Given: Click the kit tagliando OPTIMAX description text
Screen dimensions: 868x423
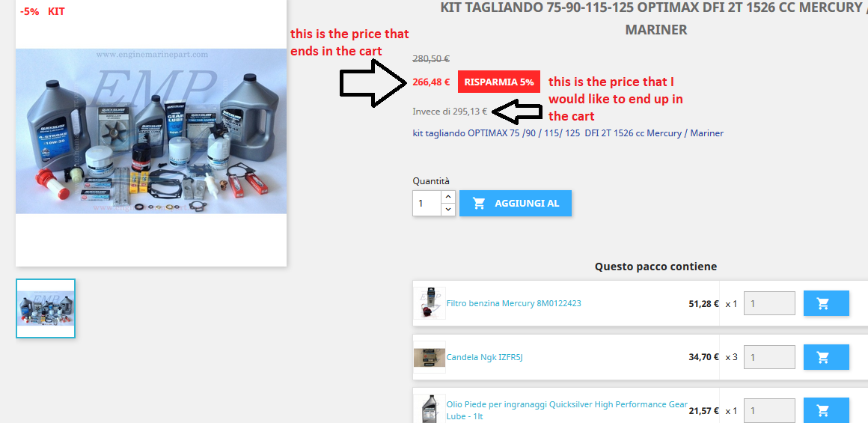Looking at the screenshot, I should (x=568, y=133).
